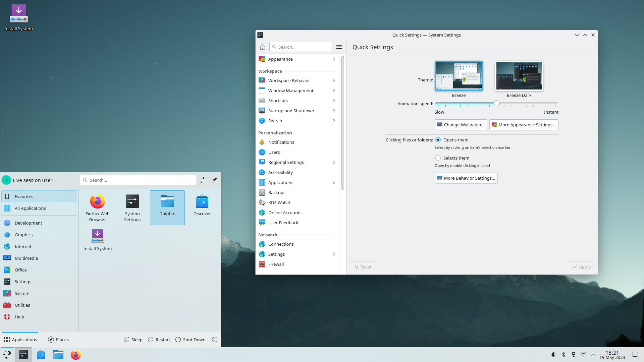Click the home icon in System Settings
The image size is (644, 362).
tap(263, 47)
